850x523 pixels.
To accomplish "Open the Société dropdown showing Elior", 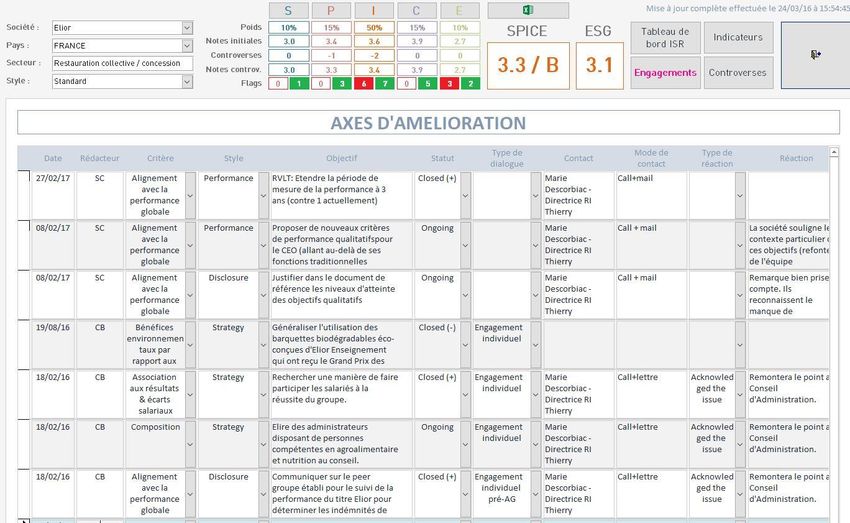I will 187,28.
